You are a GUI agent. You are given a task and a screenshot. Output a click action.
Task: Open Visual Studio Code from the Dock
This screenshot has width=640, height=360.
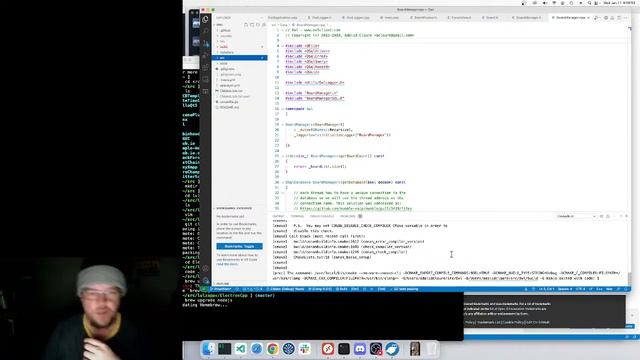coord(240,349)
